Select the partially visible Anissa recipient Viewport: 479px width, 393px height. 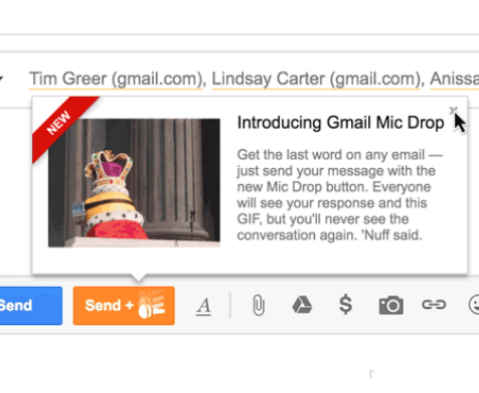454,79
